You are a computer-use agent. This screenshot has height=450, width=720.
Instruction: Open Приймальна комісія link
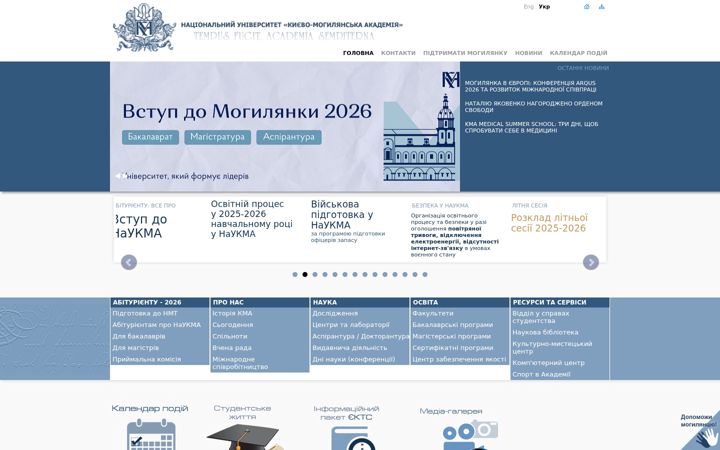(x=146, y=359)
